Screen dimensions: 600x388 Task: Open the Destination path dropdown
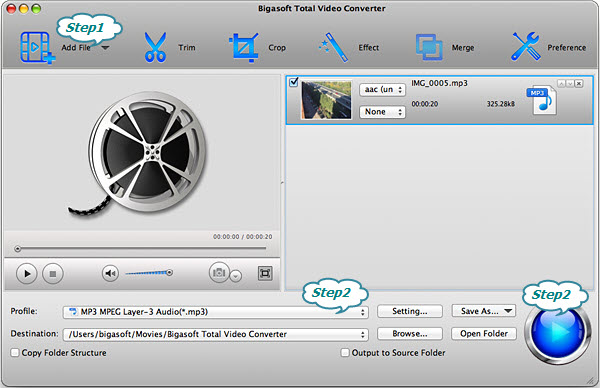[x=215, y=334]
